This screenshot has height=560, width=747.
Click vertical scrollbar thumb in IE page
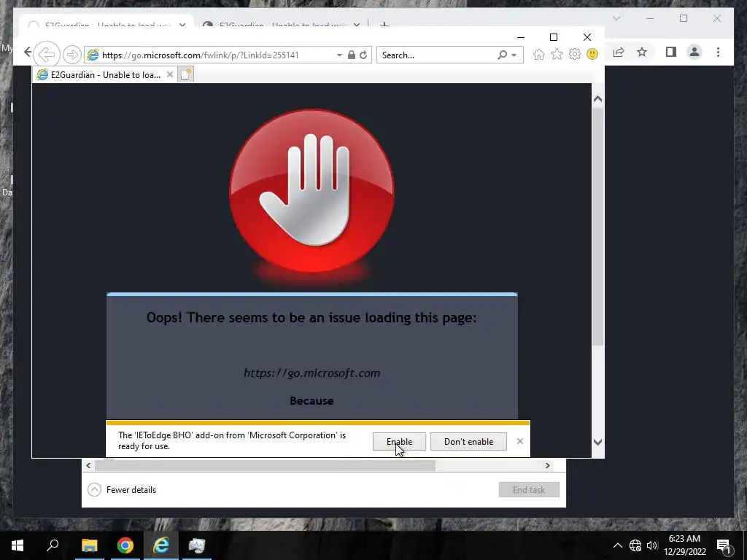(598, 227)
